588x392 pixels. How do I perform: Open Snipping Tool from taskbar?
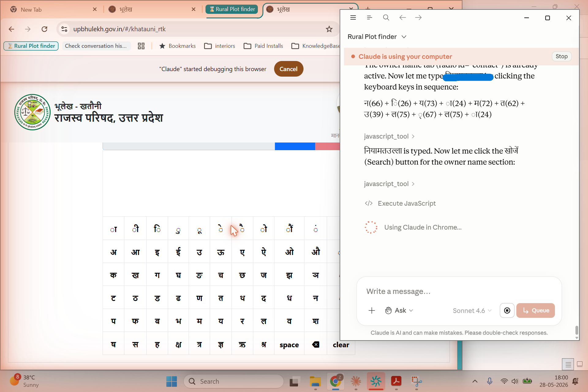click(x=417, y=382)
